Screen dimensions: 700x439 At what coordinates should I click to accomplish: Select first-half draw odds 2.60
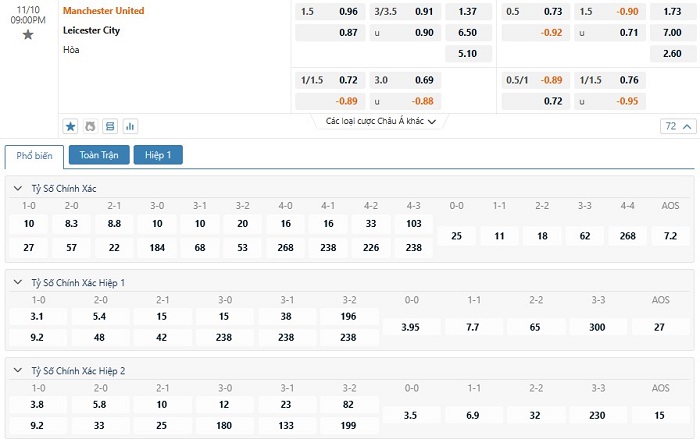673,54
